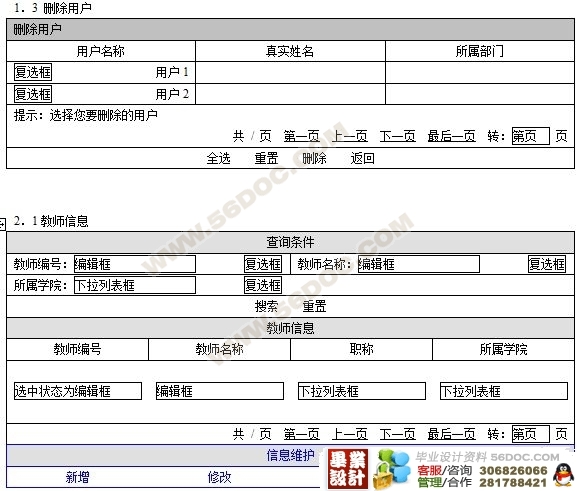579x491 pixels.
Task: Click the 删除 button
Action: pos(314,158)
